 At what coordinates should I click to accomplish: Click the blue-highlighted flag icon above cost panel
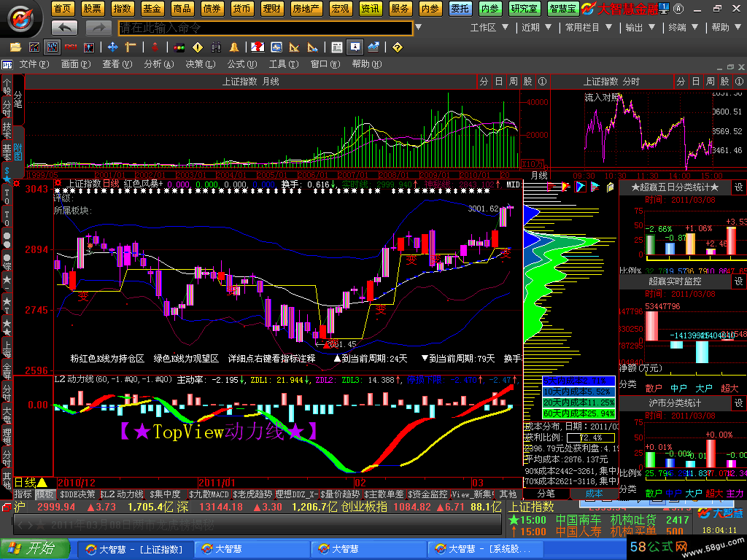pos(580,187)
